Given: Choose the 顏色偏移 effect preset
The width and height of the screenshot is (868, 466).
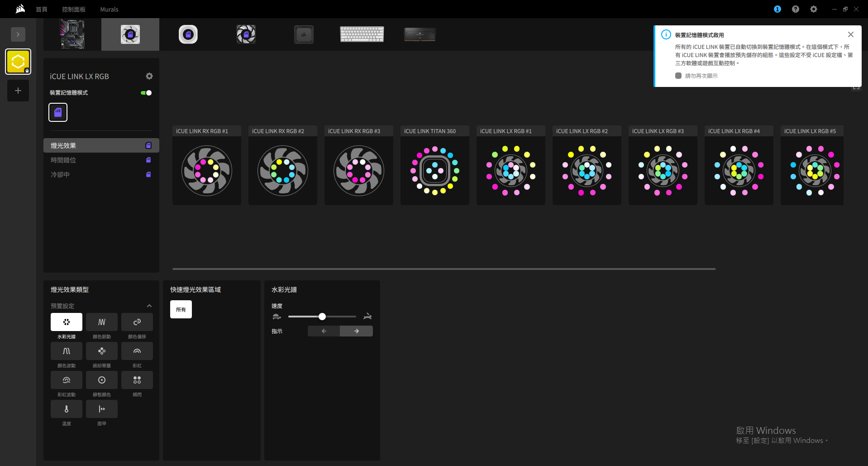Looking at the screenshot, I should [x=137, y=322].
